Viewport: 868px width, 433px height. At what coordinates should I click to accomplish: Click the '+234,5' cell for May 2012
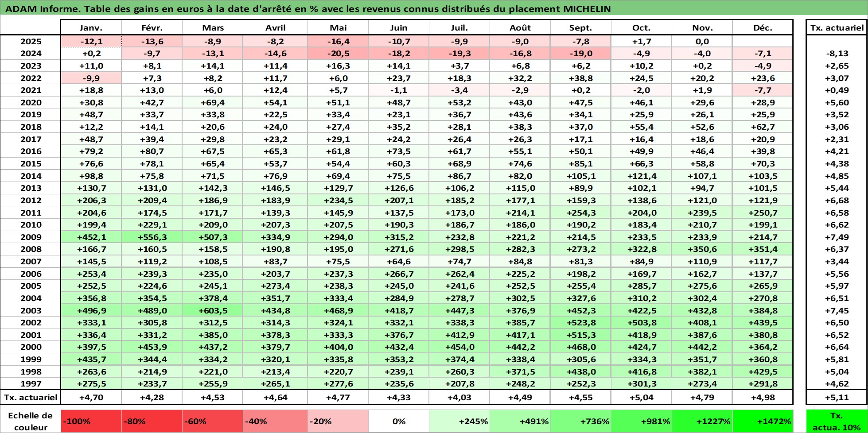[338, 200]
